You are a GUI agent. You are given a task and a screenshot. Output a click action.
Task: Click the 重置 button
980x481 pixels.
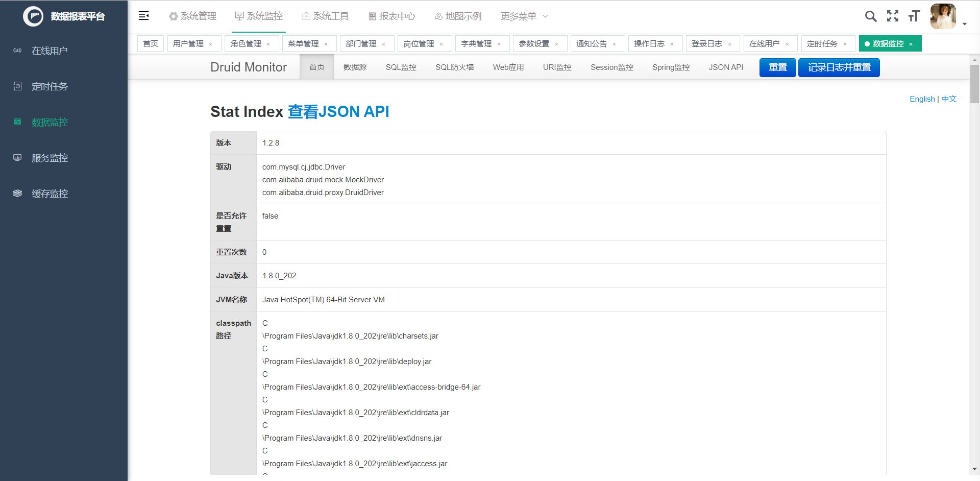coord(777,67)
